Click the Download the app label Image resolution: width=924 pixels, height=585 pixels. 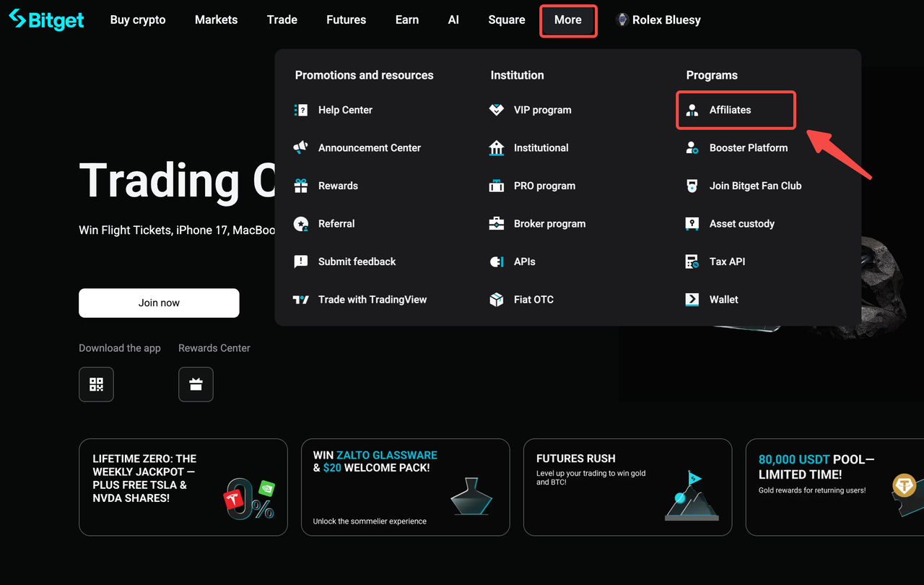pyautogui.click(x=120, y=348)
